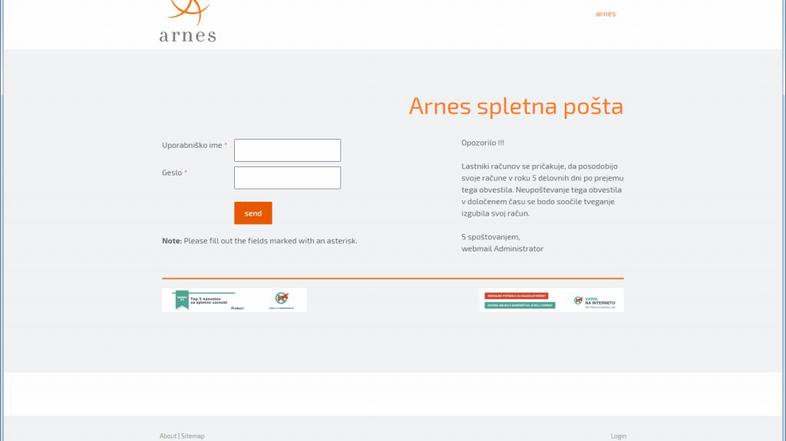Focus the Uporabniško ime input field
Image resolution: width=786 pixels, height=441 pixels.
(287, 150)
